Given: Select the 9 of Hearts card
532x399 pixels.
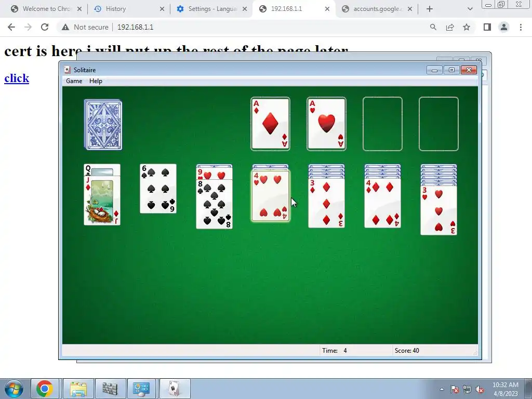Looking at the screenshot, I should (214, 174).
